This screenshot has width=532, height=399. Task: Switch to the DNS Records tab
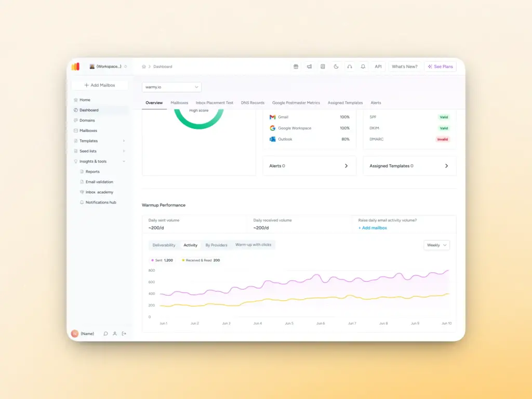coord(253,102)
